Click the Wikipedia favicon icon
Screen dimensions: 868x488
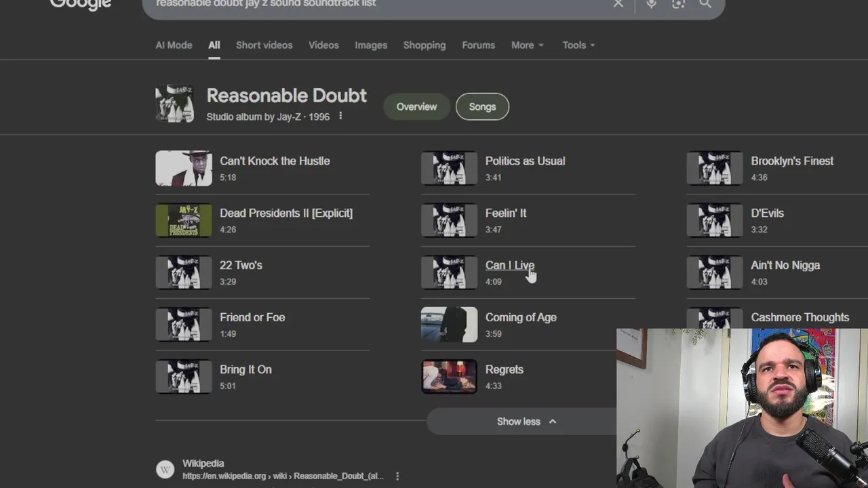point(165,469)
